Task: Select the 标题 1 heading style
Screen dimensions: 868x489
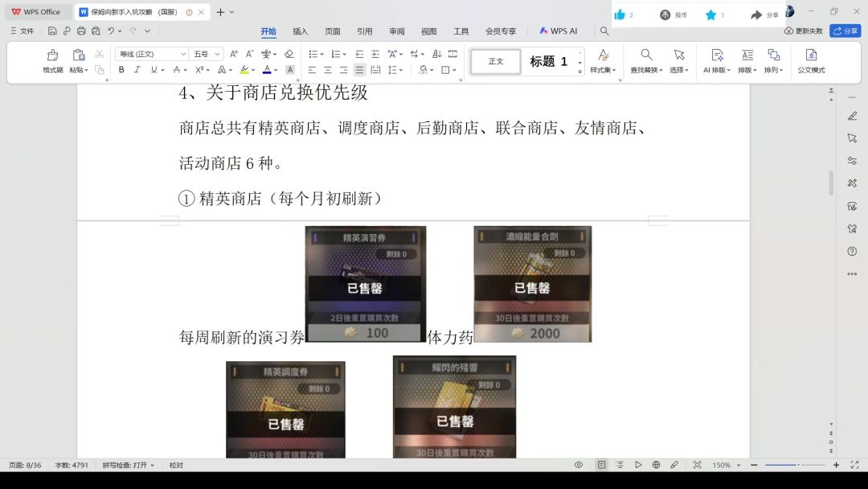Action: pos(548,61)
